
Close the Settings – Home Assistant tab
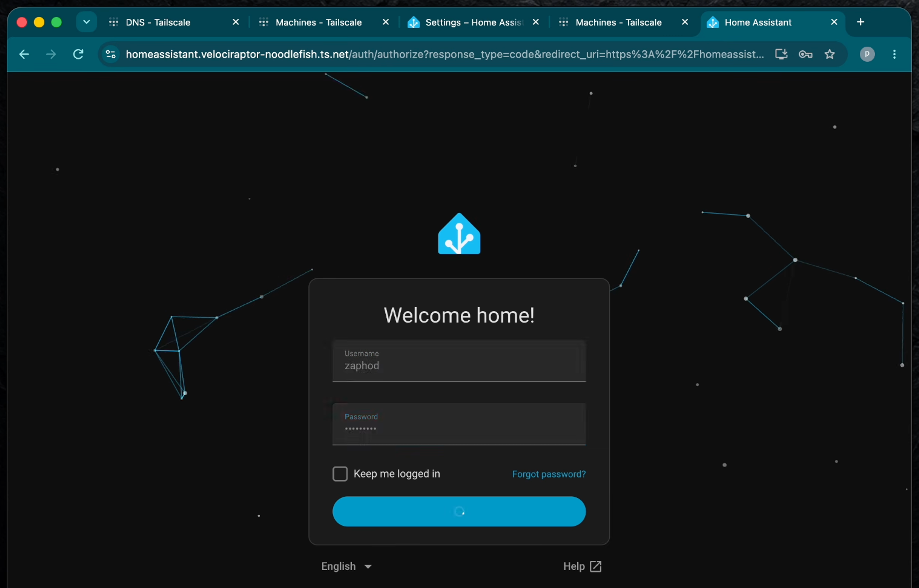536,22
